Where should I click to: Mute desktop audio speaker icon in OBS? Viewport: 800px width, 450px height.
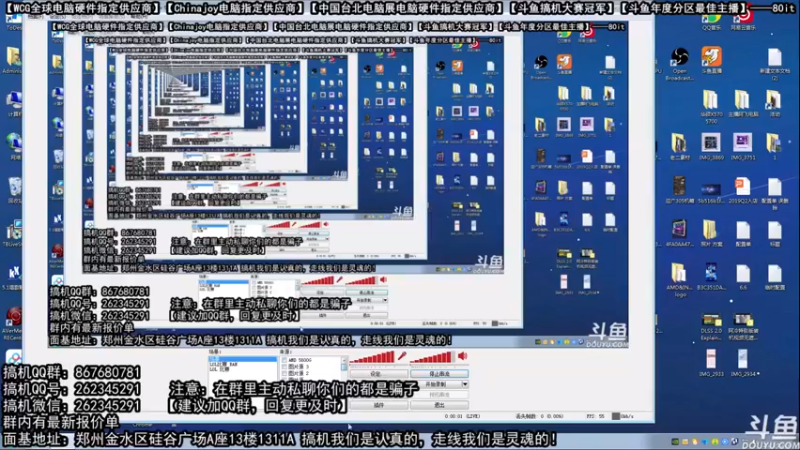click(x=462, y=356)
